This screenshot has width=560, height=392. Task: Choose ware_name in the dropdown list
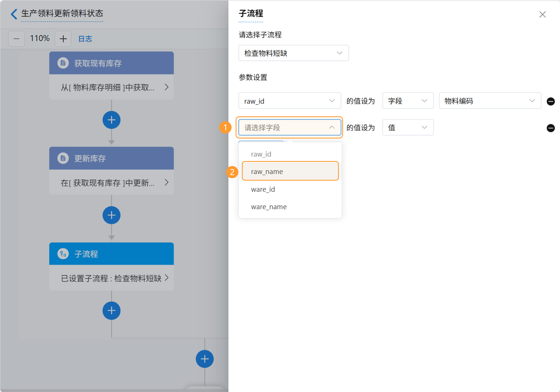tap(269, 207)
